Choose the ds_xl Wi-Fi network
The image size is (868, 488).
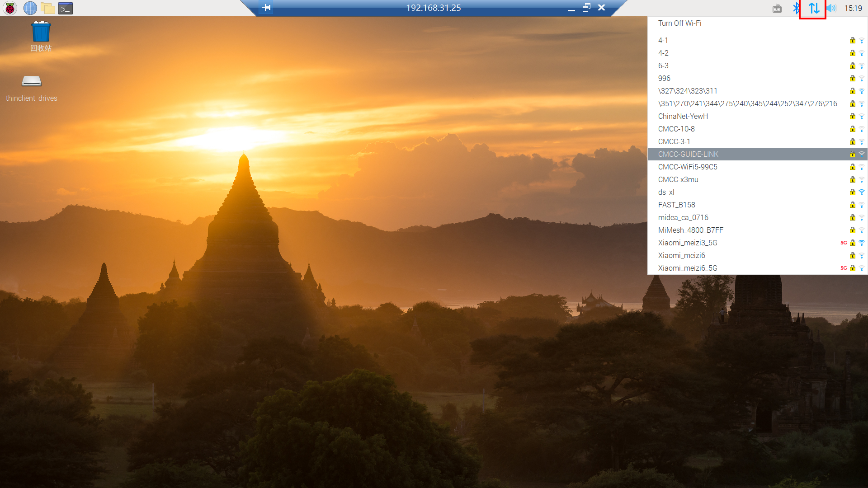click(x=666, y=192)
